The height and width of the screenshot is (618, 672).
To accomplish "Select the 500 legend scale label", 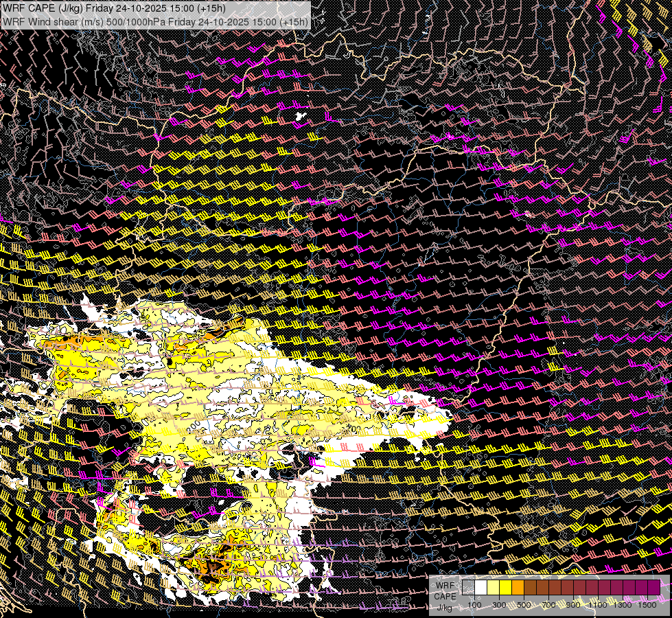I will [524, 605].
